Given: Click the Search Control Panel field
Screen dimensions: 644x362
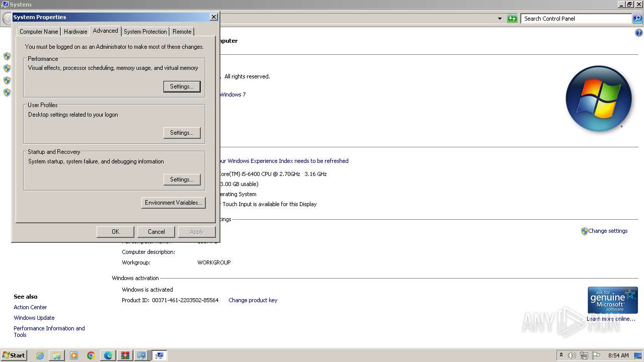Looking at the screenshot, I should pyautogui.click(x=576, y=19).
